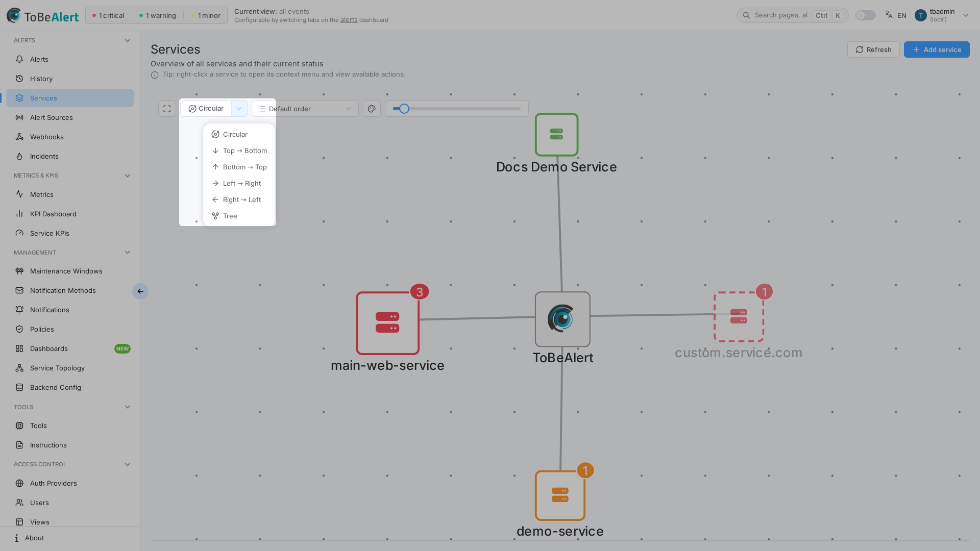Select the demo-service orange node
The height and width of the screenshot is (551, 980).
560,495
